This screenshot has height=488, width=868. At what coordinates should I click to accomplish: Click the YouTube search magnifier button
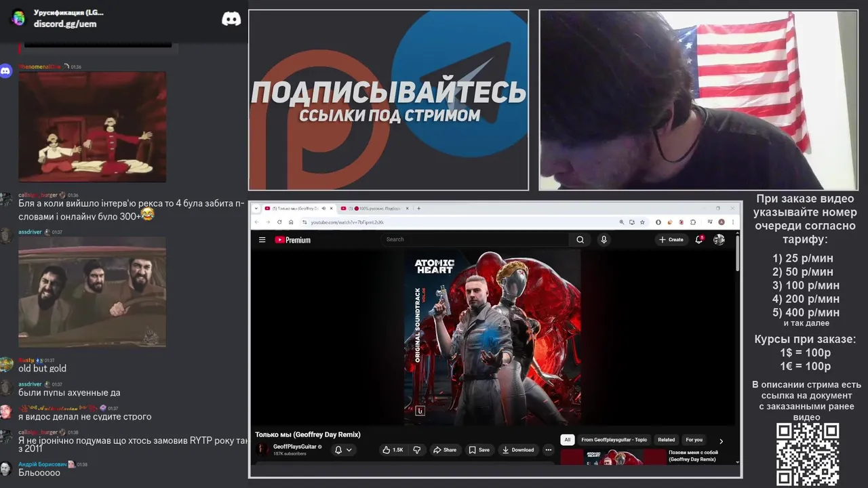(580, 239)
